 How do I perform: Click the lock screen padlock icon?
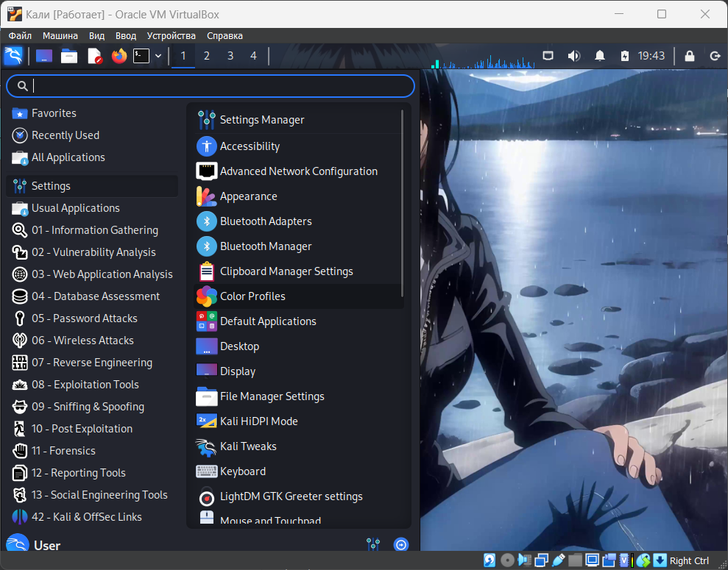click(x=690, y=56)
